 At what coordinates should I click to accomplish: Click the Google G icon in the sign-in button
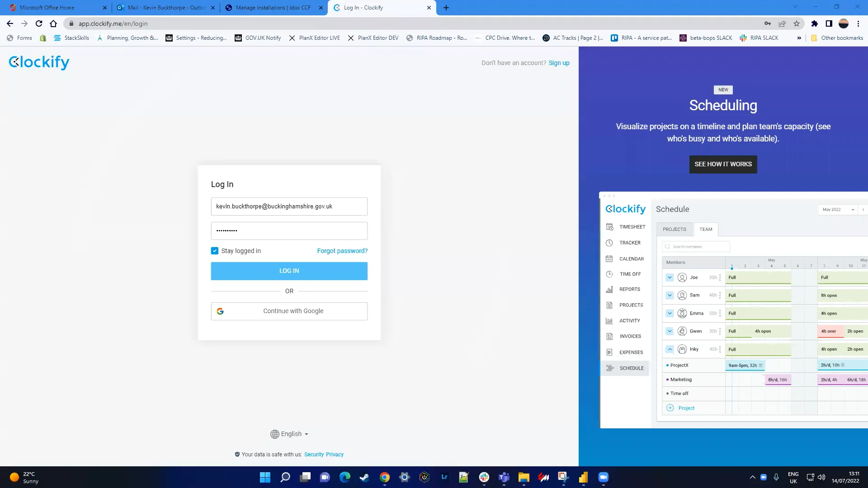coord(220,311)
